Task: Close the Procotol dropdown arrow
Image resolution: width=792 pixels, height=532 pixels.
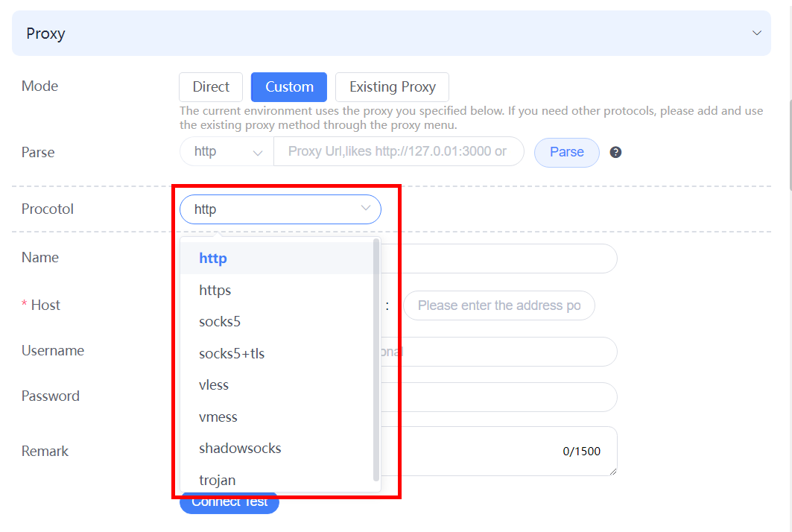Action: point(366,208)
